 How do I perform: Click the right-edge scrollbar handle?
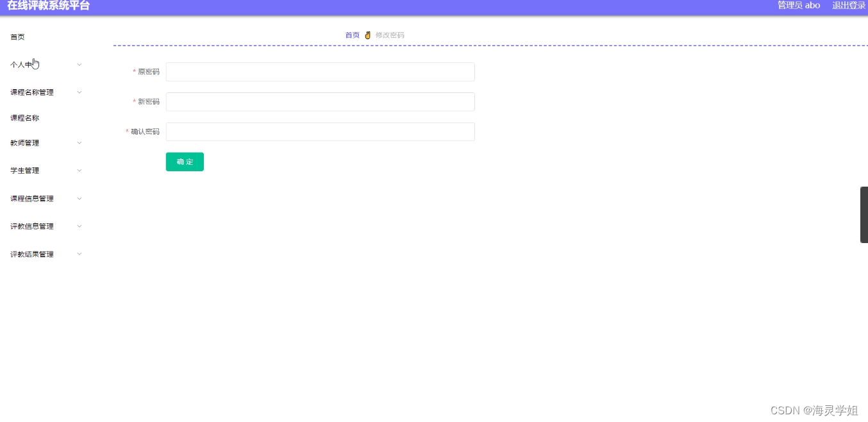pyautogui.click(x=864, y=214)
